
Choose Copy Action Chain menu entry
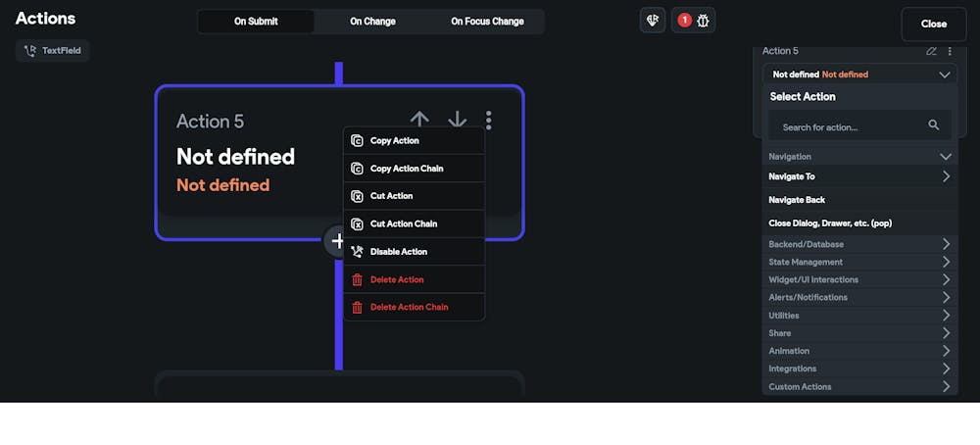415,169
